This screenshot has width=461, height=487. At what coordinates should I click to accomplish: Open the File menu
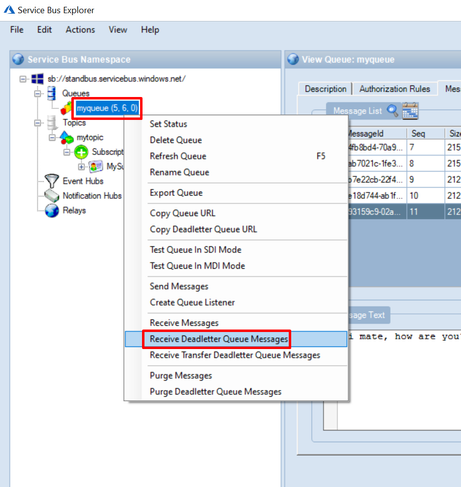click(x=17, y=30)
